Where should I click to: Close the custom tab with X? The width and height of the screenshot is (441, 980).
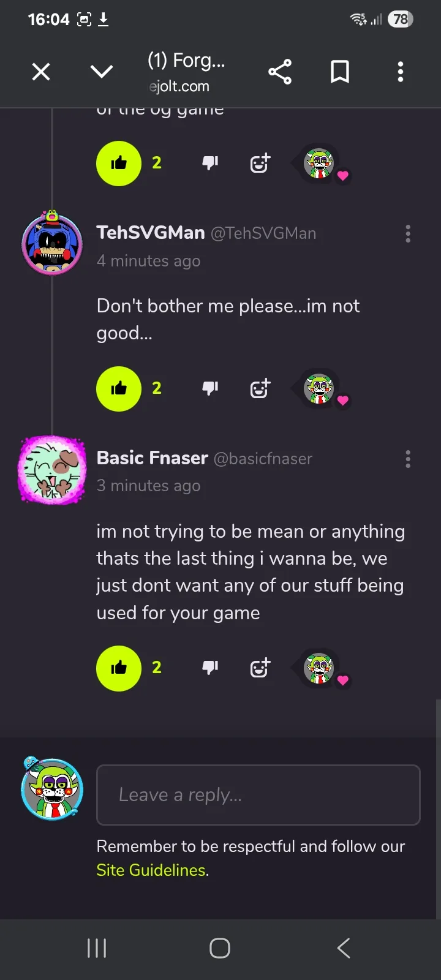(x=41, y=72)
